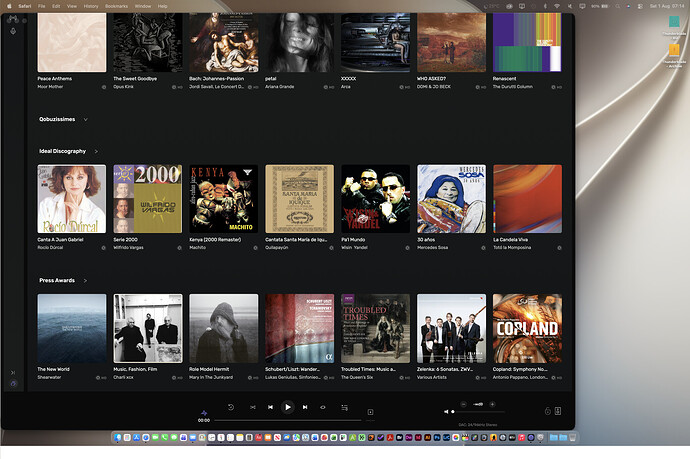Click the artist name Wisin, Yandel
The image size is (690, 459).
tap(354, 248)
